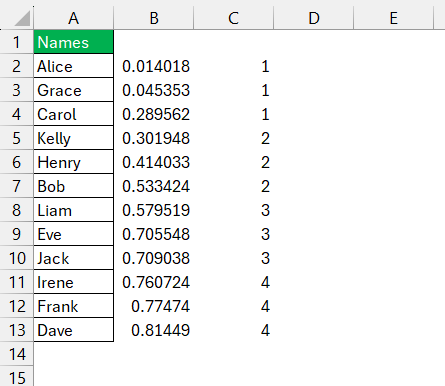
Task: Select column D header
Action: click(313, 18)
